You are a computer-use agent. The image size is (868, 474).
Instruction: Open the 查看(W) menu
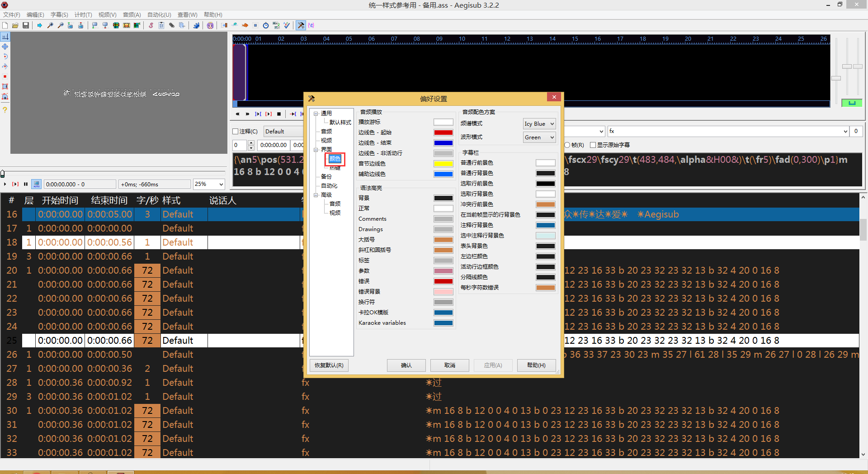(188, 15)
